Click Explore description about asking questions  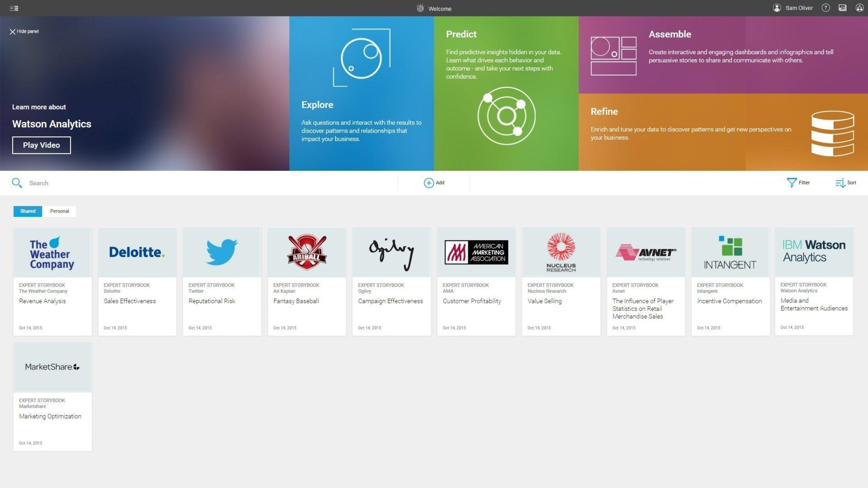[x=362, y=131]
